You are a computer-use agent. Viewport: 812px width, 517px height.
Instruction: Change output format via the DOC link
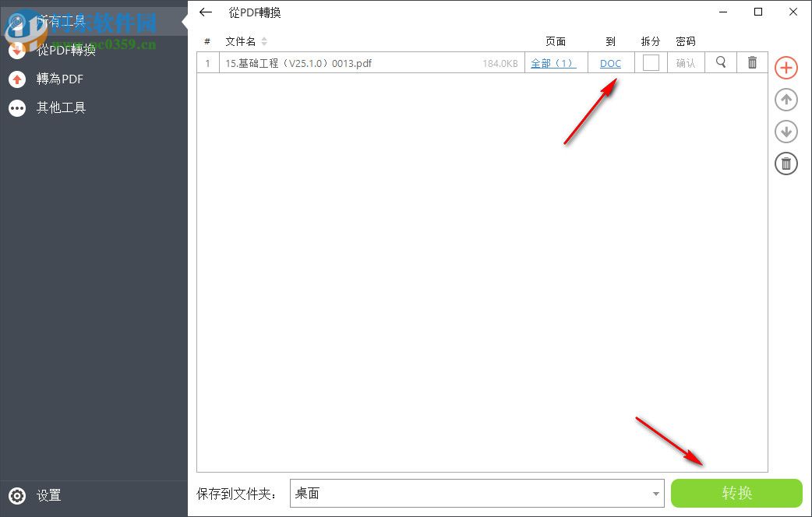[610, 62]
